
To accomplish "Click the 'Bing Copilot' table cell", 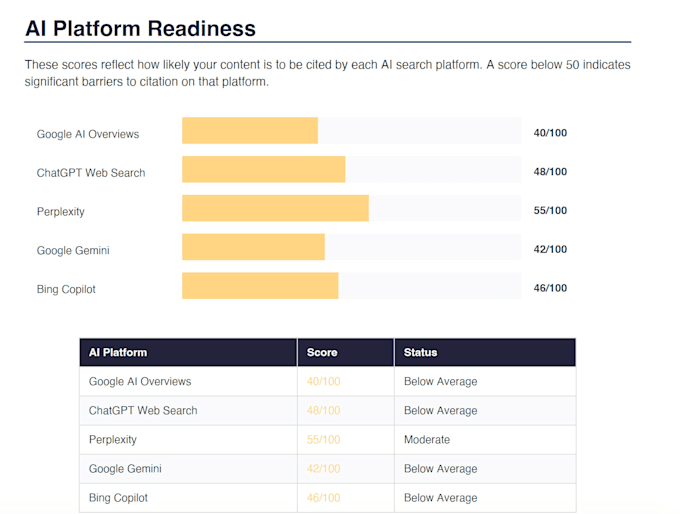I will point(189,498).
